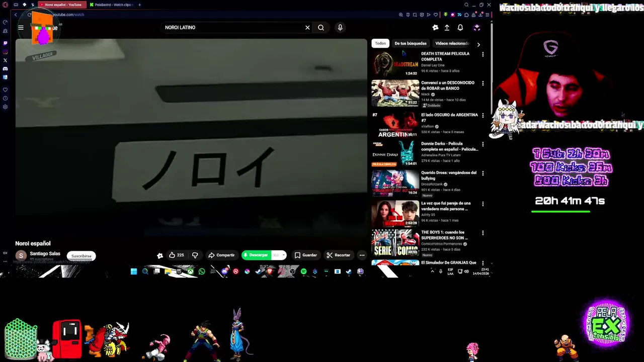Open bookmarks heart in the sidebar
Screen dimensions: 644x362
click(x=5, y=90)
